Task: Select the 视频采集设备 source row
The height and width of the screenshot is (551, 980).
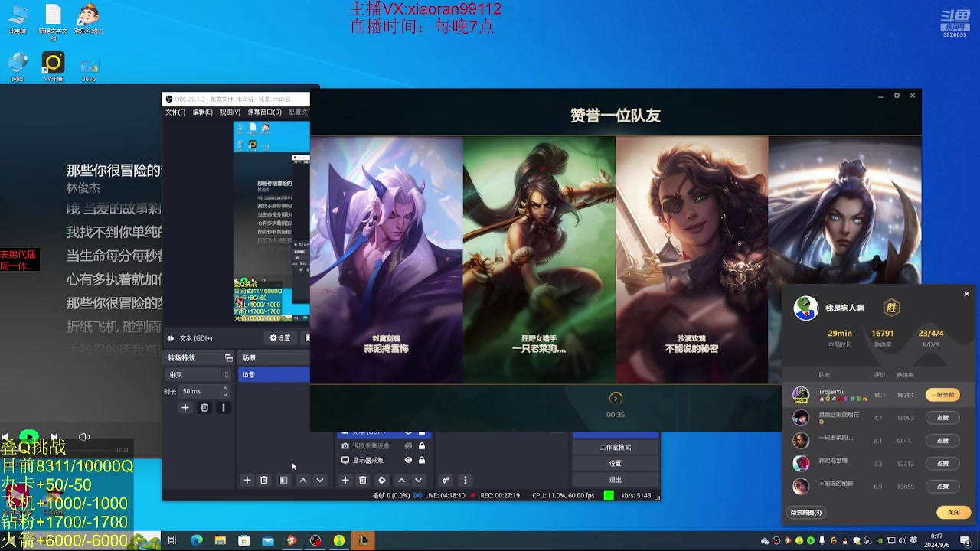Action: click(384, 446)
